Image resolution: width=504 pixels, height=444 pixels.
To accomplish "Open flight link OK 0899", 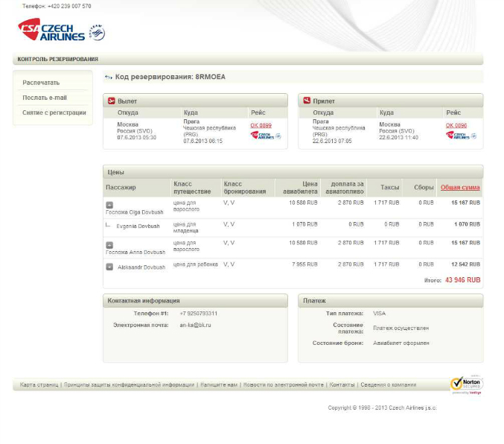I will coord(261,126).
